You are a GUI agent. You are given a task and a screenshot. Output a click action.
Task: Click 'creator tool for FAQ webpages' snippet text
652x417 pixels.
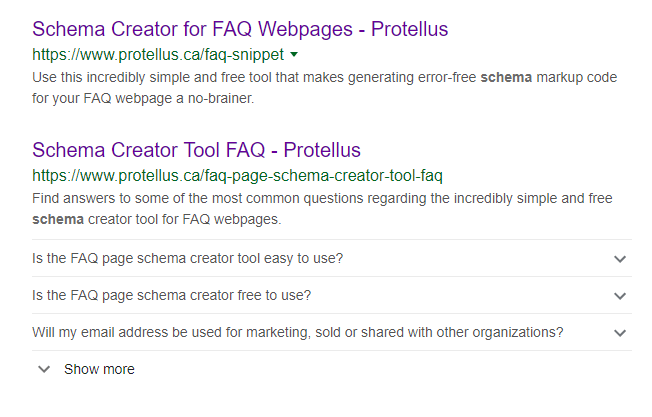(x=185, y=219)
